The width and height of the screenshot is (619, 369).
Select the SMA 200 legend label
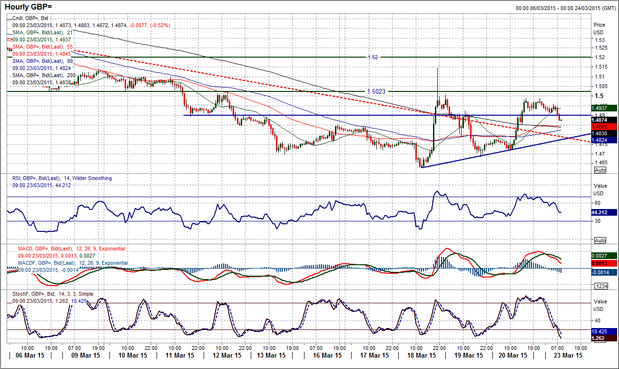pos(44,75)
